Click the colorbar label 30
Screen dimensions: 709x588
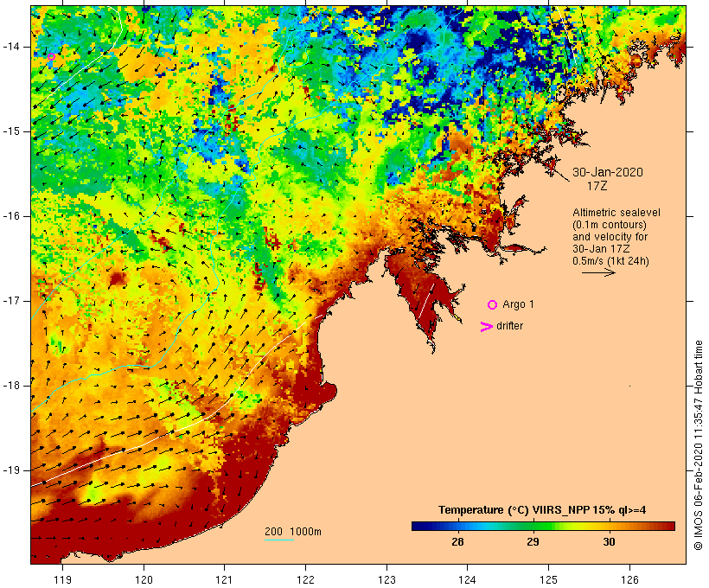click(609, 541)
